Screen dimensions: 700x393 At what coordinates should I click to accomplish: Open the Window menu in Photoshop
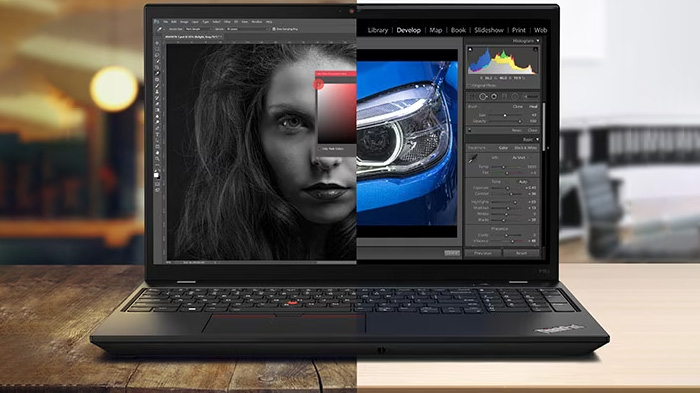tap(257, 22)
